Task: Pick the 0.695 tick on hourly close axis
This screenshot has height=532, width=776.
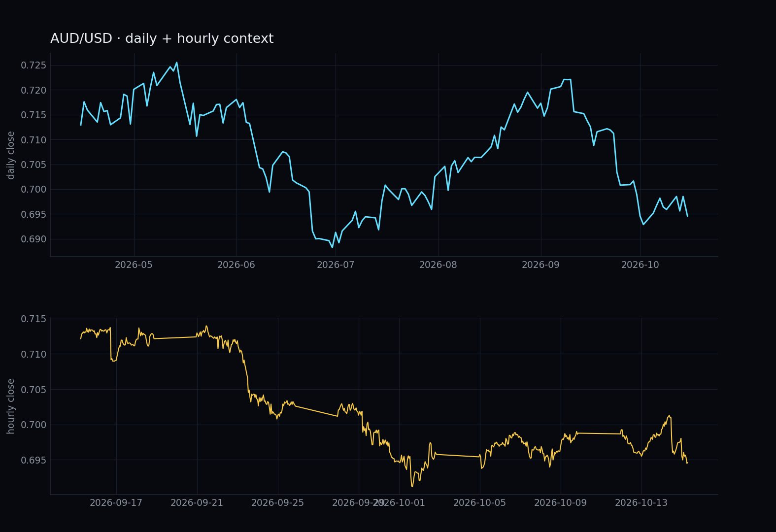Action: tap(34, 460)
